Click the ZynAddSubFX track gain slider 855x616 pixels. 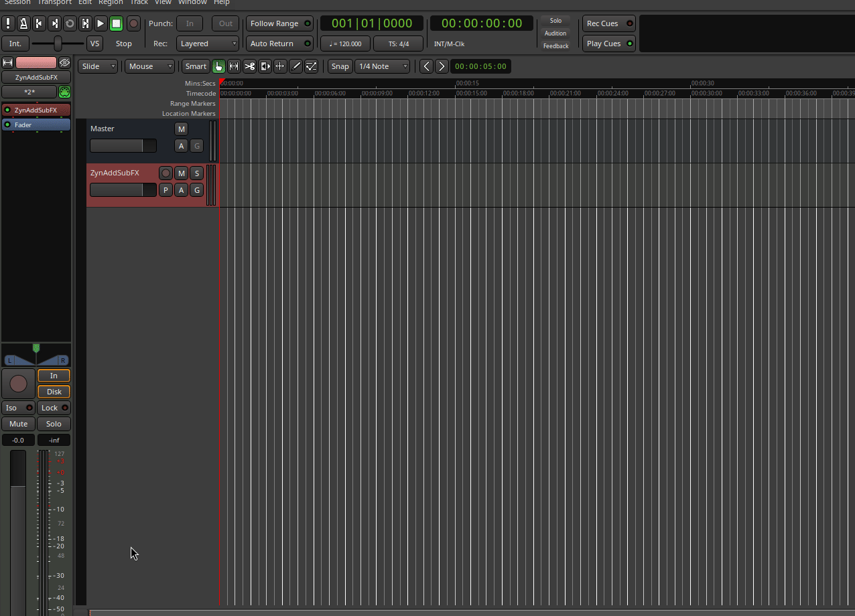click(123, 190)
